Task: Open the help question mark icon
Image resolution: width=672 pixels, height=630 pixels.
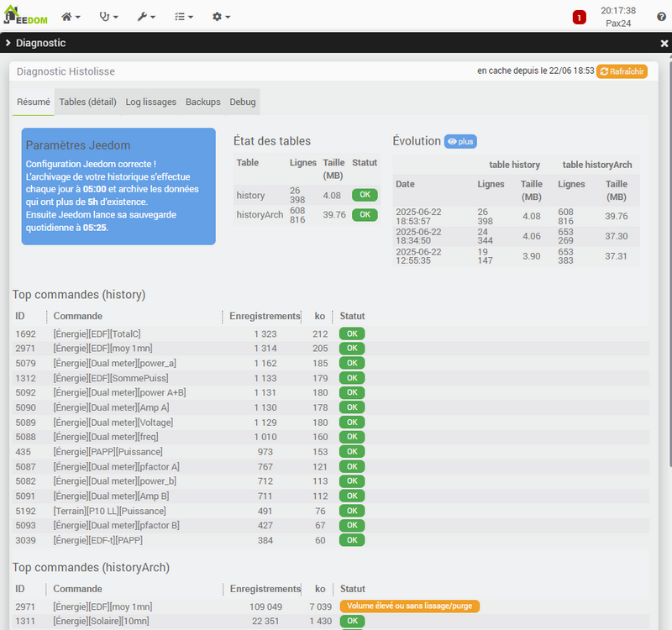Action: (662, 17)
